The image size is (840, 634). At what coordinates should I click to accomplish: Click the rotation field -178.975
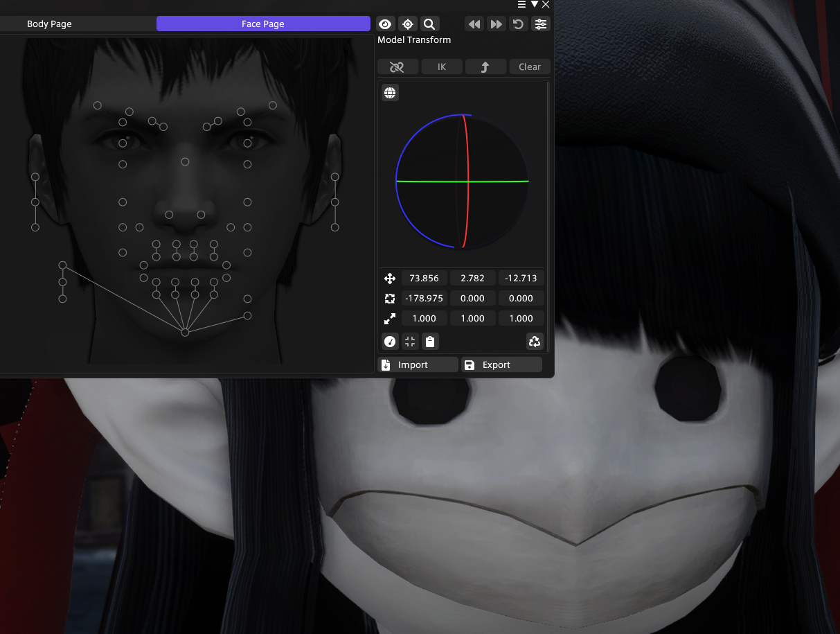tap(424, 298)
